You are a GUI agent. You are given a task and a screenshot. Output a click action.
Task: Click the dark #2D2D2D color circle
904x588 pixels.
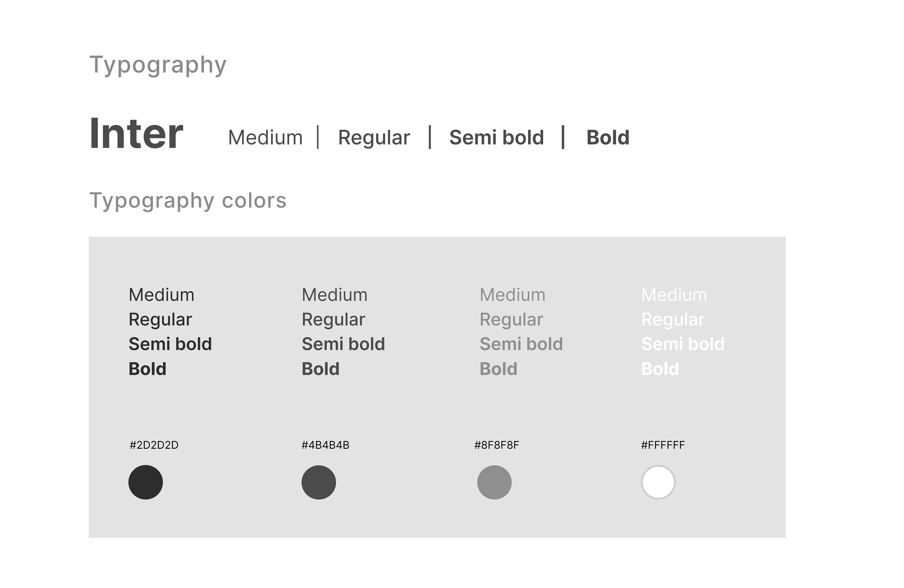point(145,482)
